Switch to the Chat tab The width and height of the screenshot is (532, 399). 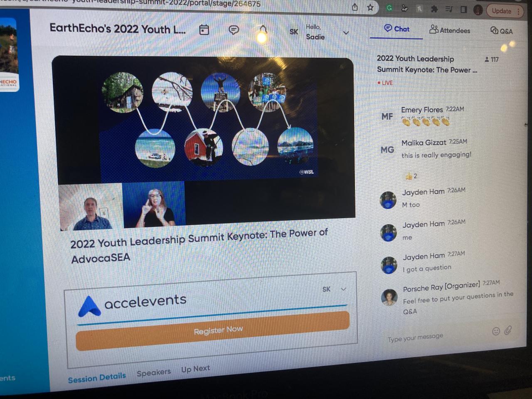point(397,29)
